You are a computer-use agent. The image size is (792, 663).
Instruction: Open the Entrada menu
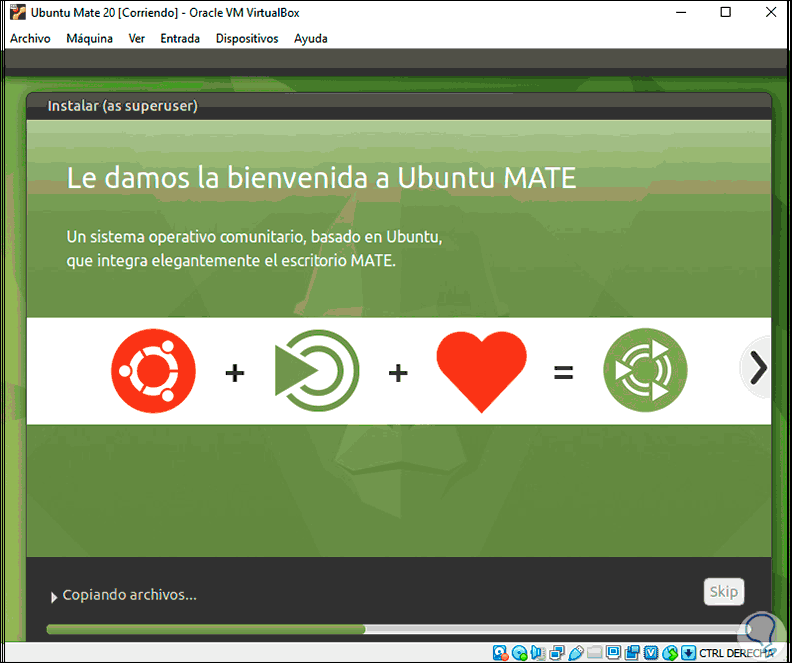click(180, 38)
